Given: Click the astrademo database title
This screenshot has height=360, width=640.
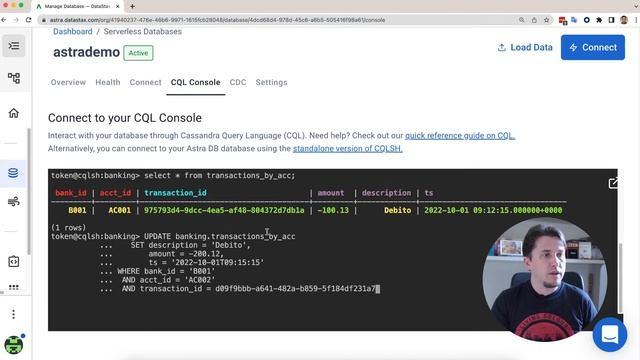Looking at the screenshot, I should (x=87, y=52).
